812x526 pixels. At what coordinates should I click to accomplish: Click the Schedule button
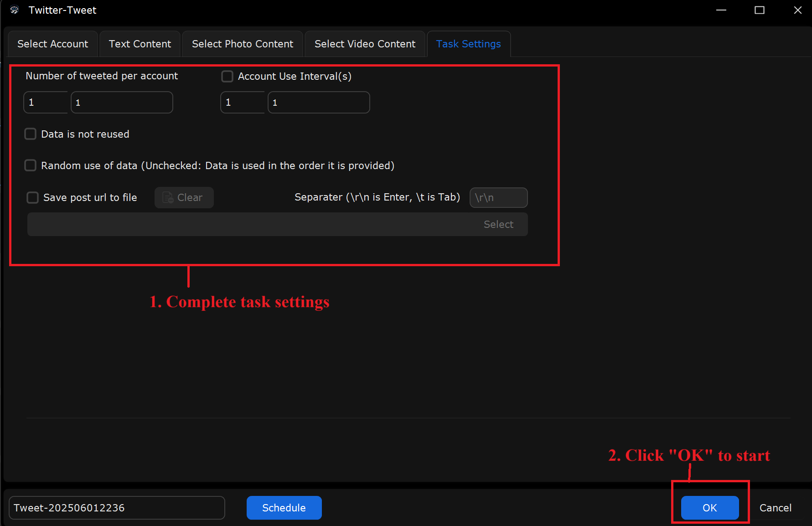click(284, 508)
